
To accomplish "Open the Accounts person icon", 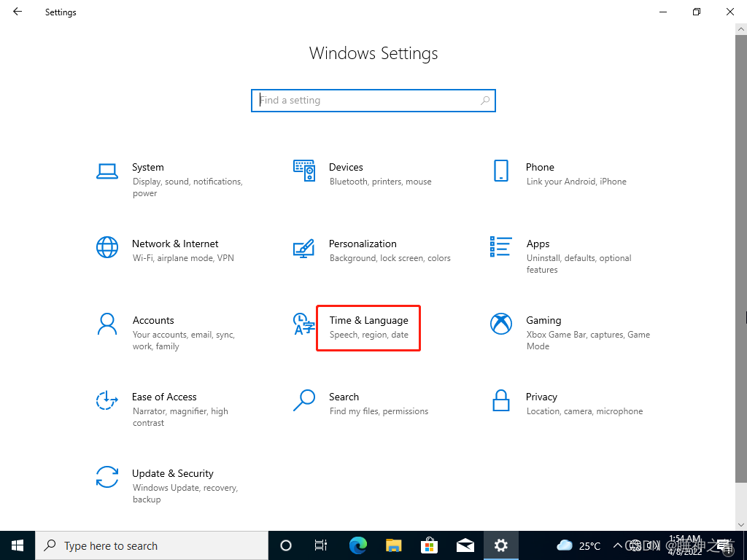I will point(107,324).
